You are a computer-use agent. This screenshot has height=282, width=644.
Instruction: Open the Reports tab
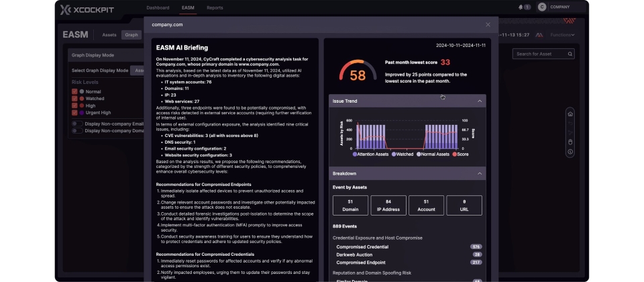coord(215,7)
